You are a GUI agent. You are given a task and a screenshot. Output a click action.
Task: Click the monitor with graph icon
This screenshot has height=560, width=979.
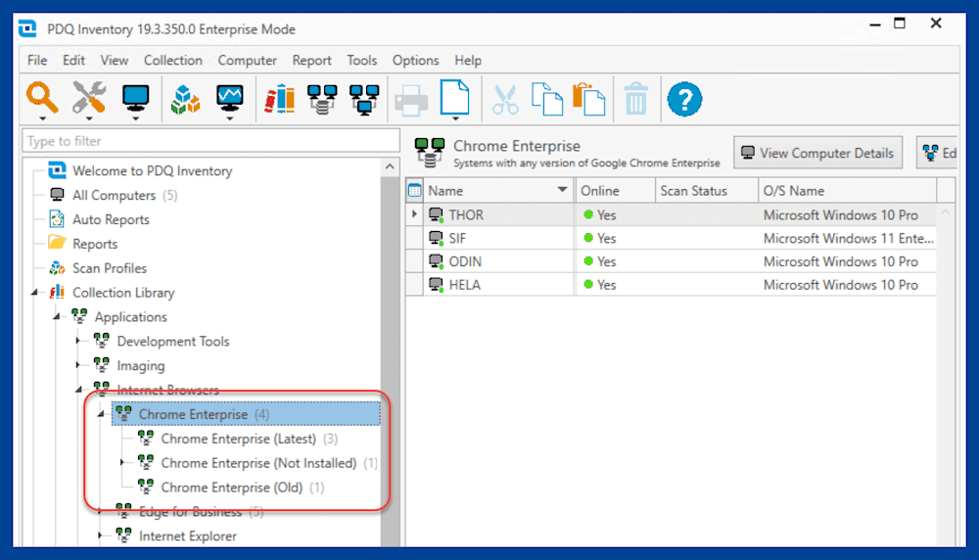tap(230, 99)
